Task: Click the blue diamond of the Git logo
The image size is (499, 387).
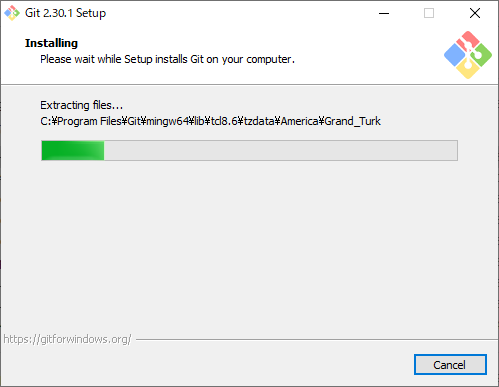Action: 454,55
